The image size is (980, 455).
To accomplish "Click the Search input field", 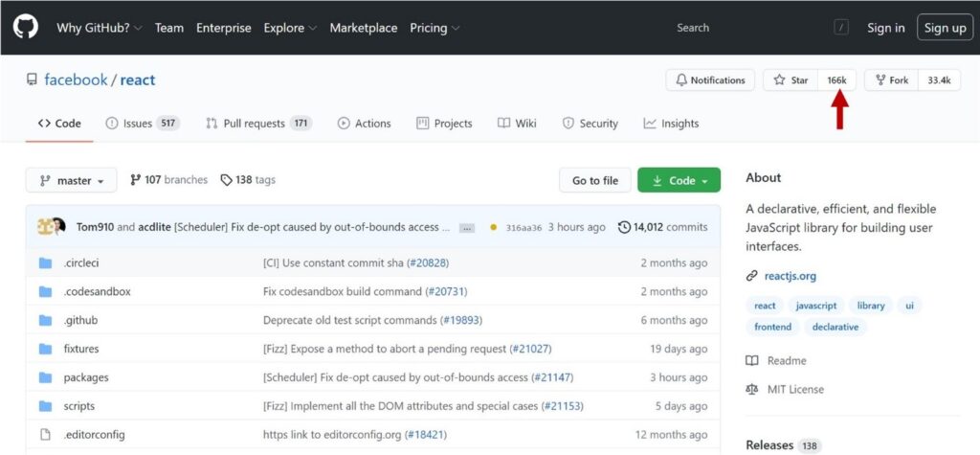I will click(x=761, y=28).
